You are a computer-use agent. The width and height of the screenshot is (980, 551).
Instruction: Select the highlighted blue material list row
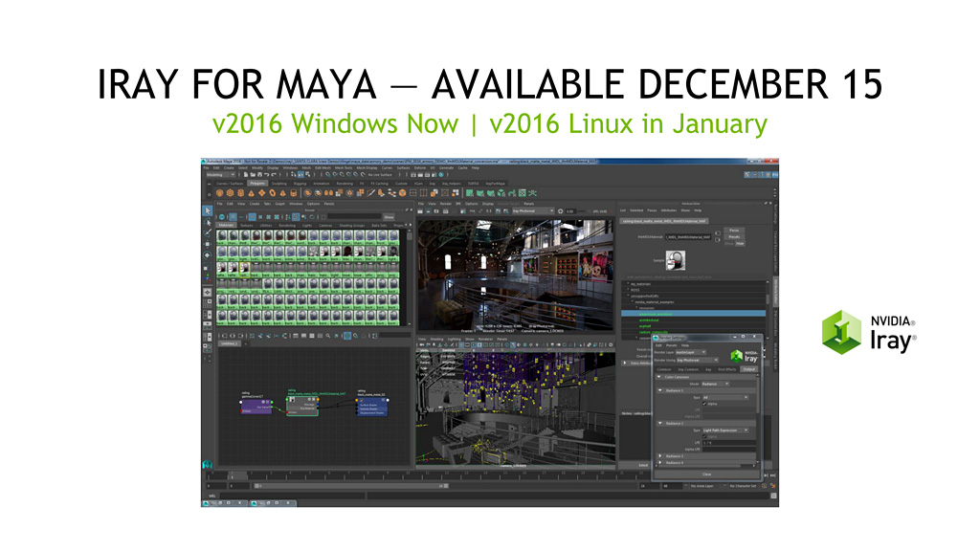click(x=693, y=314)
